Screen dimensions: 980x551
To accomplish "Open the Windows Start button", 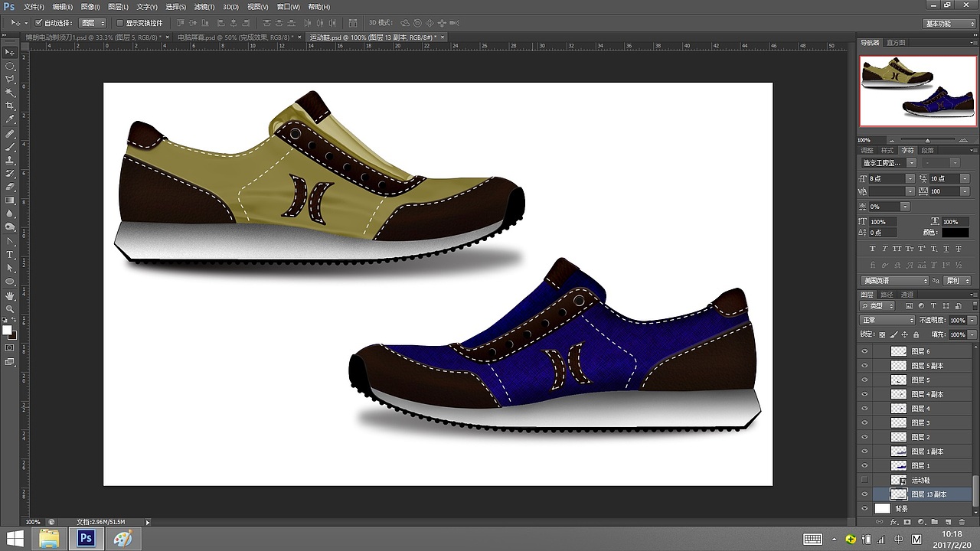I will pos(15,538).
